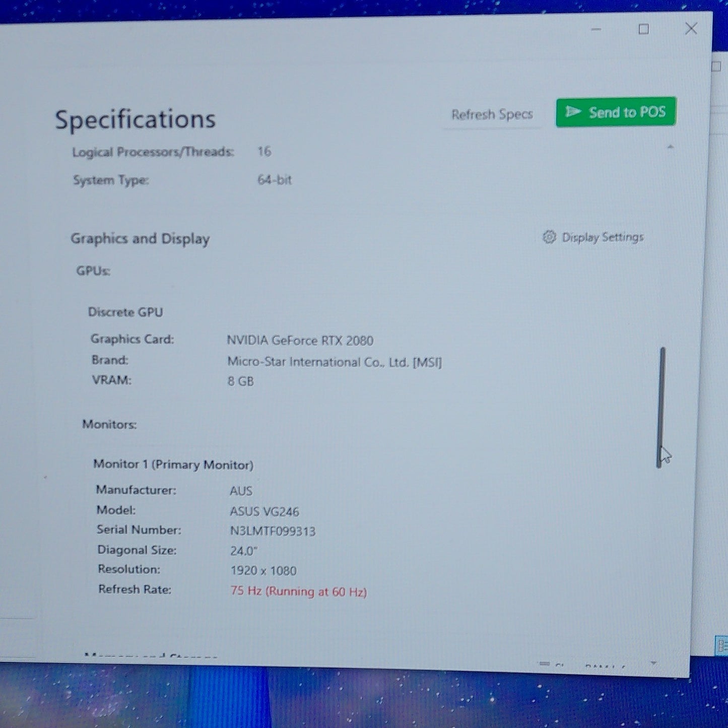Select serial number N3LMTF099313
The width and height of the screenshot is (728, 728).
click(273, 531)
